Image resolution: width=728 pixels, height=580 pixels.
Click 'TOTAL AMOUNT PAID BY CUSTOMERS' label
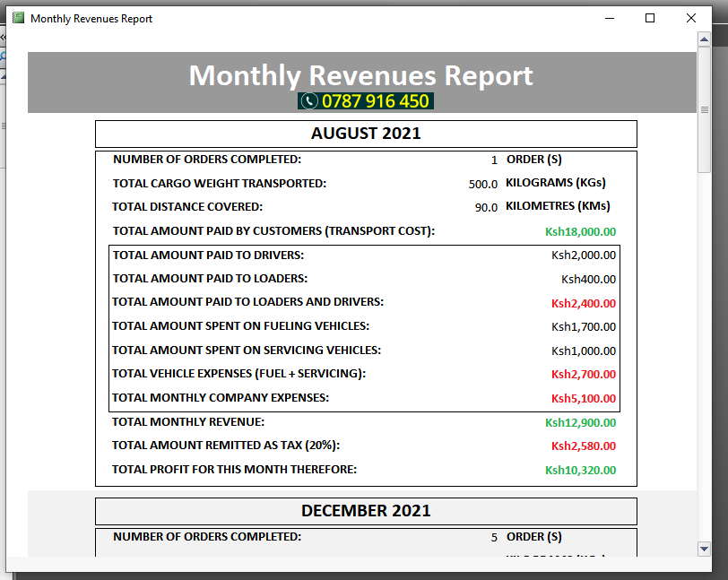274,230
